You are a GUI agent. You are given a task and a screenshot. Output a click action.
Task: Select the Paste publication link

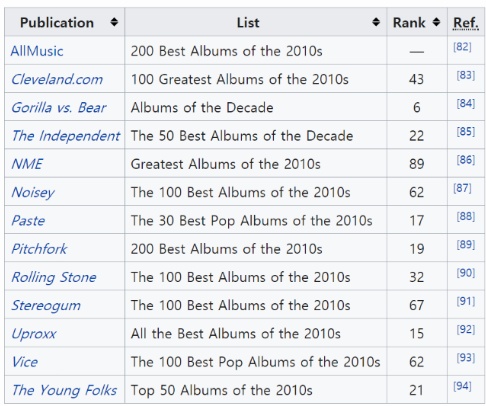tap(28, 220)
